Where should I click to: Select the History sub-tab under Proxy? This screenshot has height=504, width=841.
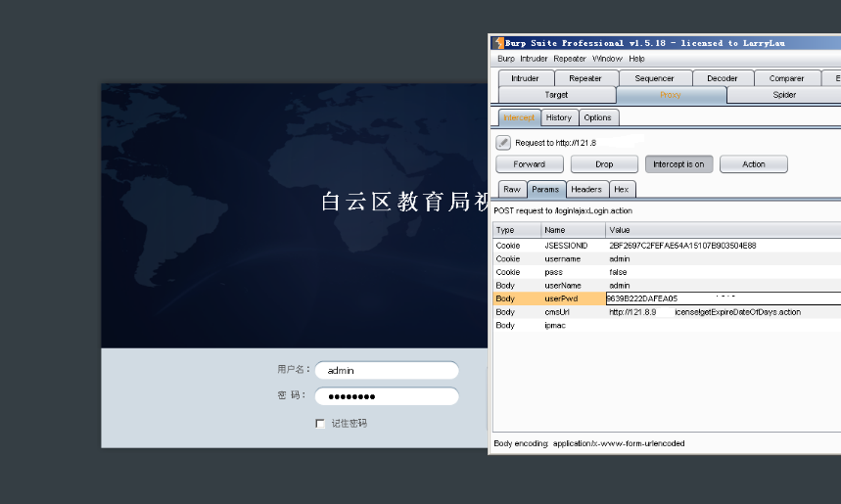click(559, 117)
